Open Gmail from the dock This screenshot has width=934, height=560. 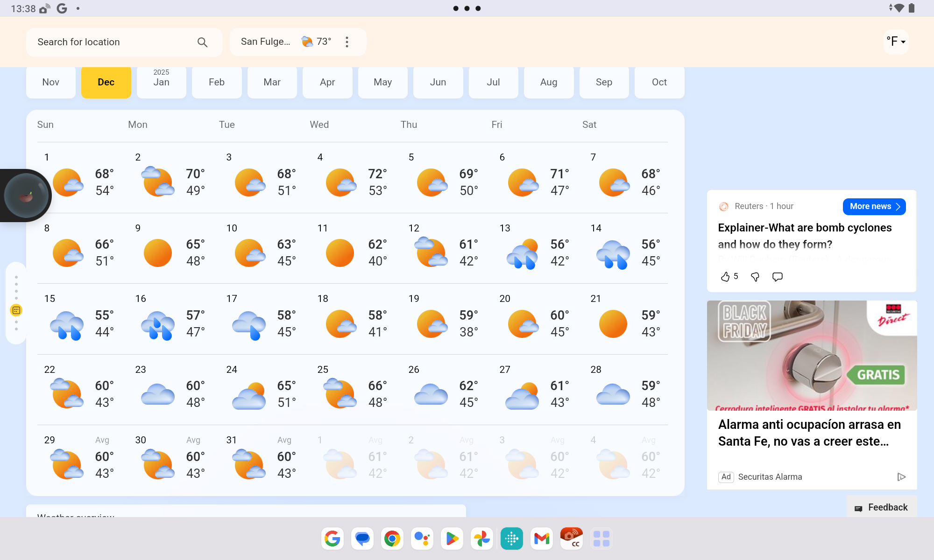pos(542,539)
